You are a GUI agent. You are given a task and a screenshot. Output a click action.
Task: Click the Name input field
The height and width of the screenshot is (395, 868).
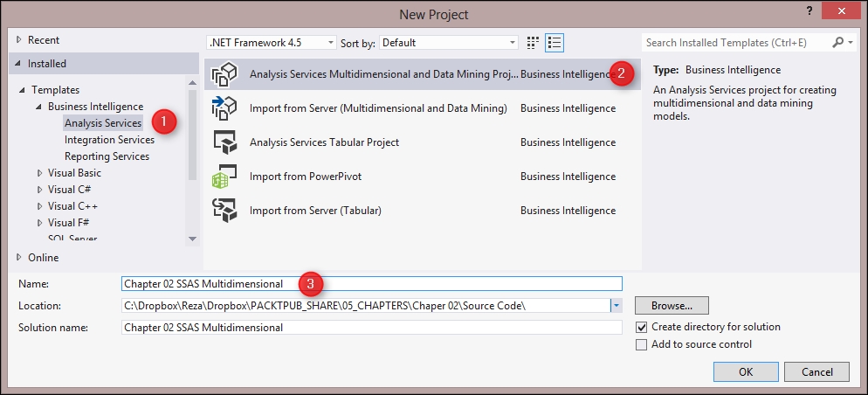371,284
